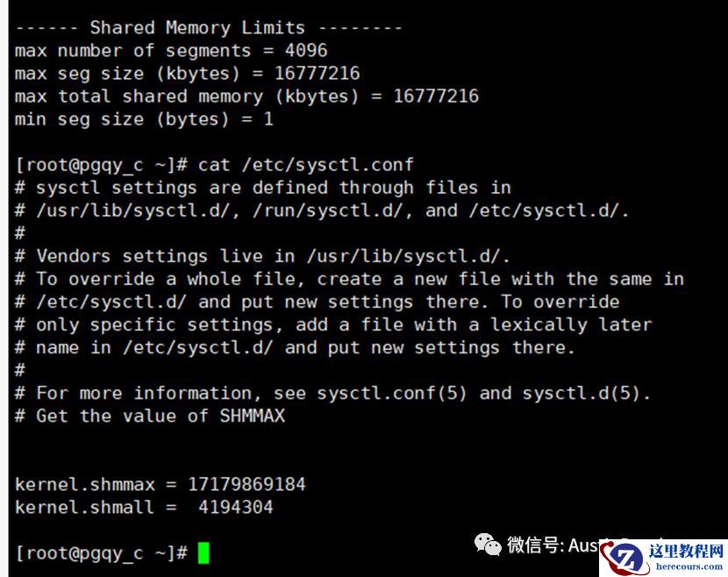Click the max seg size value 16777216
This screenshot has height=577, width=728.
tap(318, 74)
